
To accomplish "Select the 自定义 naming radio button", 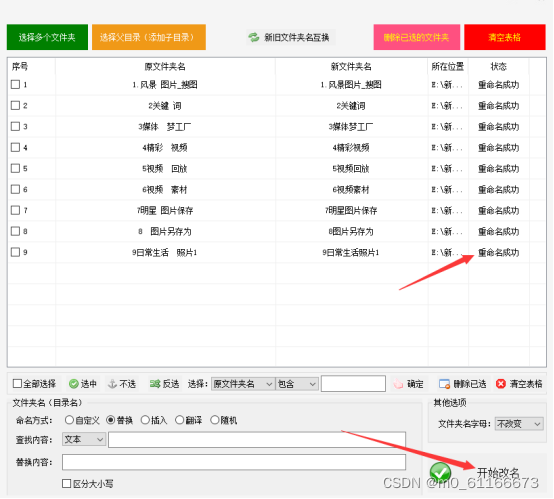I will tap(69, 420).
